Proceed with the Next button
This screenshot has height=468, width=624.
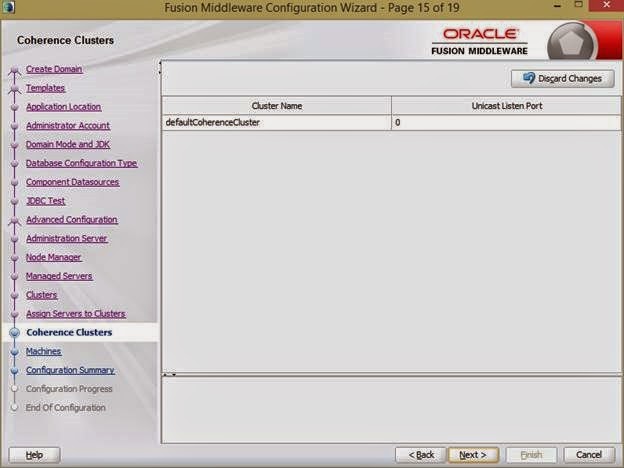tap(473, 455)
